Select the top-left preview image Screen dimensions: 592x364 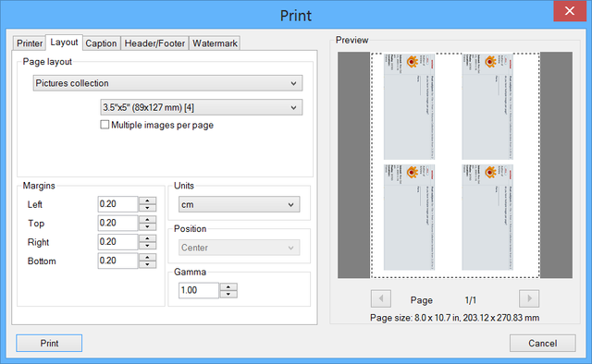coord(409,106)
